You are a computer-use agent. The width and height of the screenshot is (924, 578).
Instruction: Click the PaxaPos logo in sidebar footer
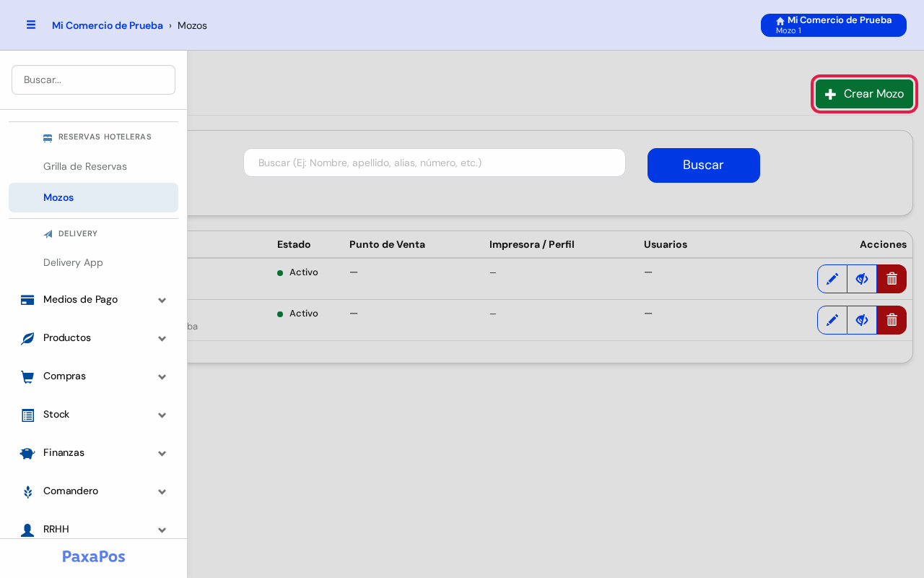pos(94,556)
